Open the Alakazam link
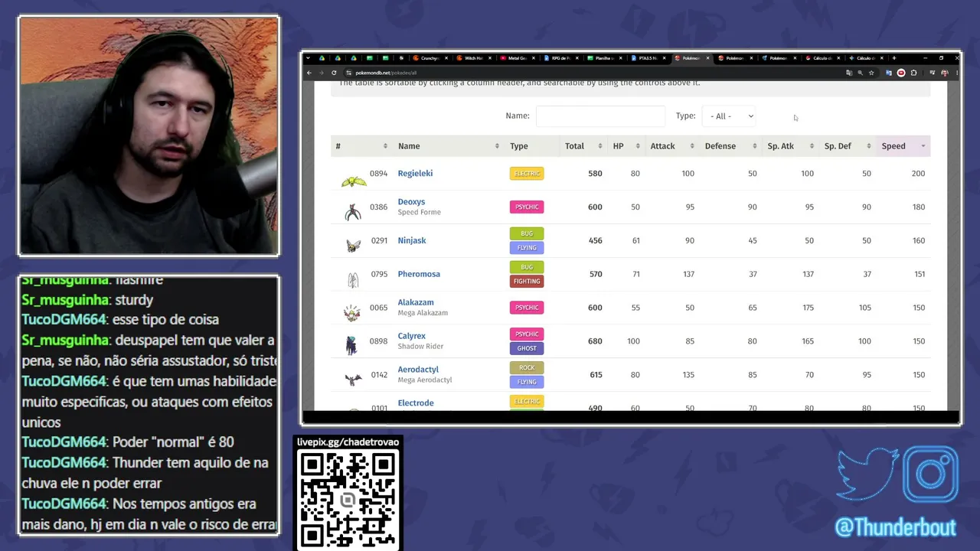Image resolution: width=980 pixels, height=551 pixels. pos(416,302)
